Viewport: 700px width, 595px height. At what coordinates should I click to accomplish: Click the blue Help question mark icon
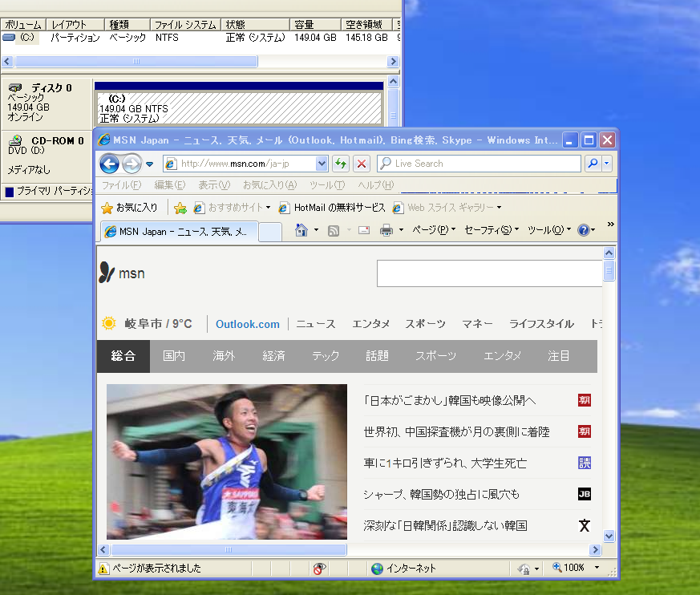[584, 230]
